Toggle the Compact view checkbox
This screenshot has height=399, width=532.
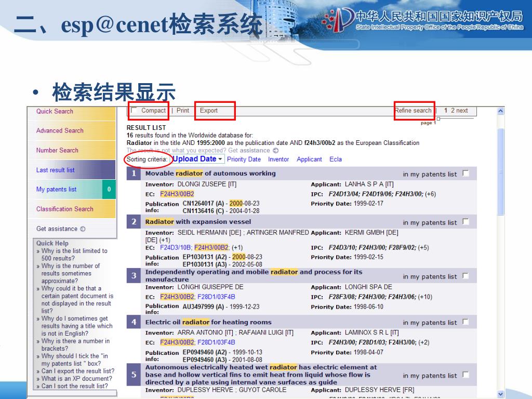click(135, 110)
